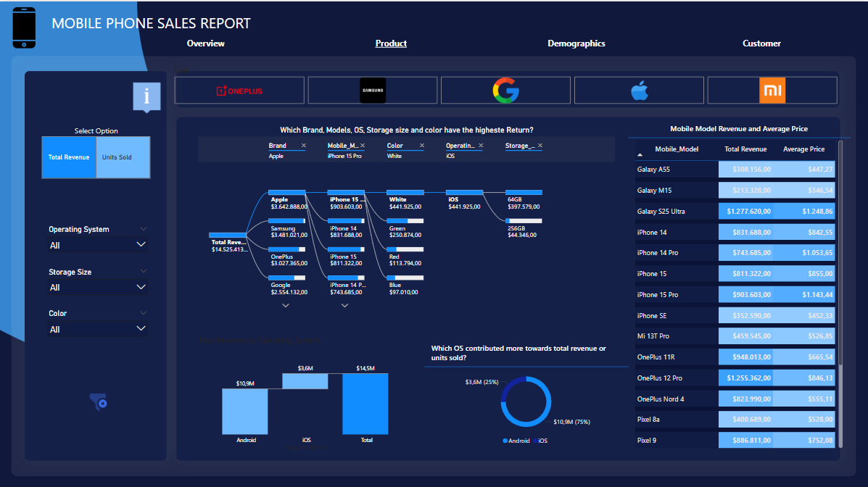The width and height of the screenshot is (868, 487).
Task: Switch to the Demographics page
Action: point(576,43)
